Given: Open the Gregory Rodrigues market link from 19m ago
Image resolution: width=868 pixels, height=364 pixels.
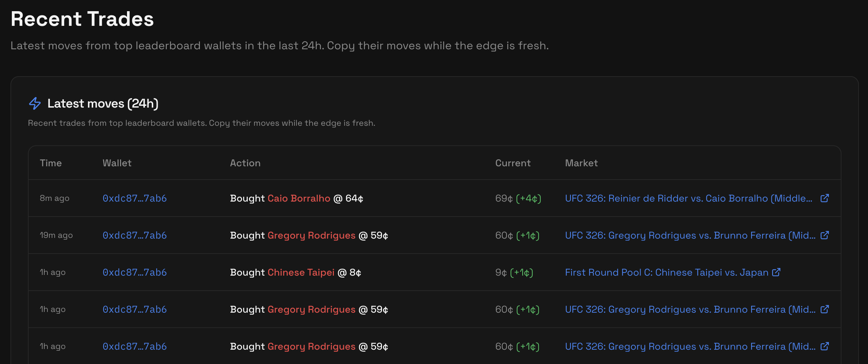Looking at the screenshot, I should coord(690,235).
